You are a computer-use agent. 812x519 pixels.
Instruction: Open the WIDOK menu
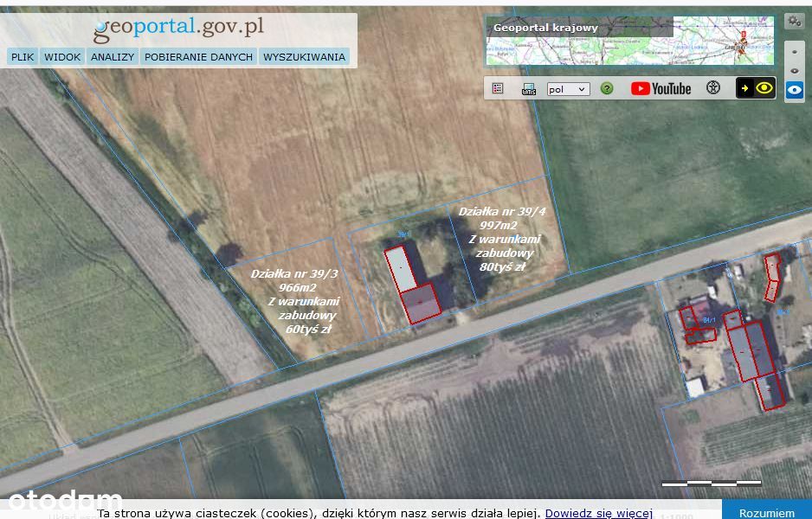click(62, 57)
